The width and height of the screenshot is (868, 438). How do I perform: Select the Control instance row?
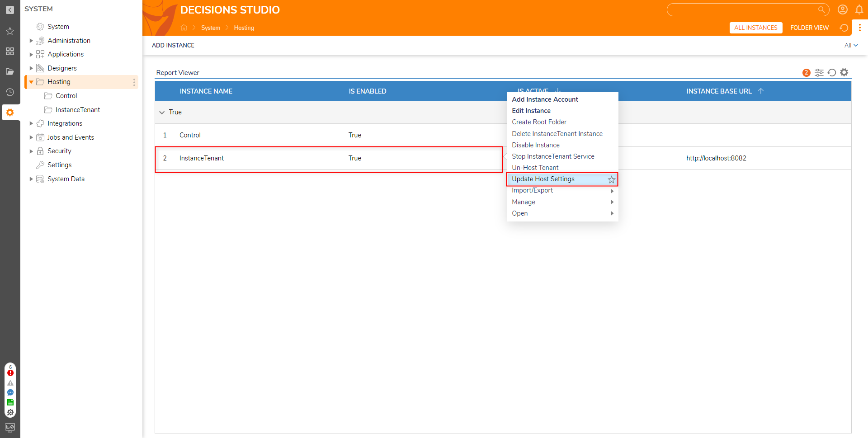click(x=503, y=135)
